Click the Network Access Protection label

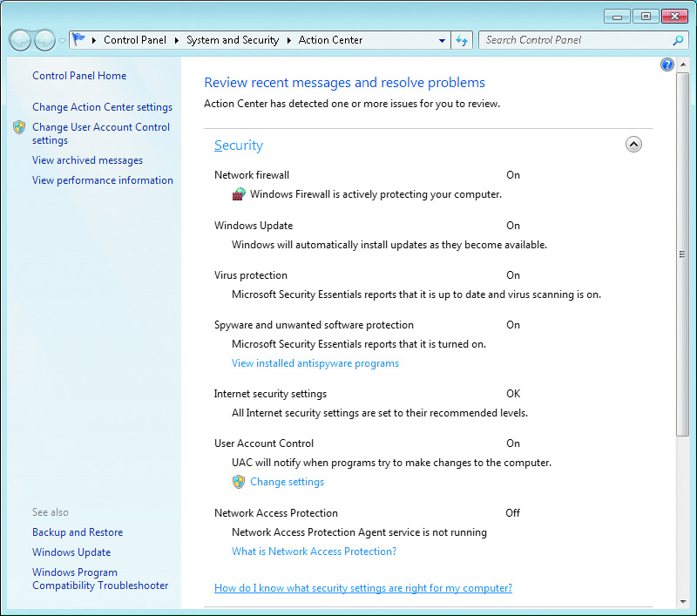[x=276, y=513]
